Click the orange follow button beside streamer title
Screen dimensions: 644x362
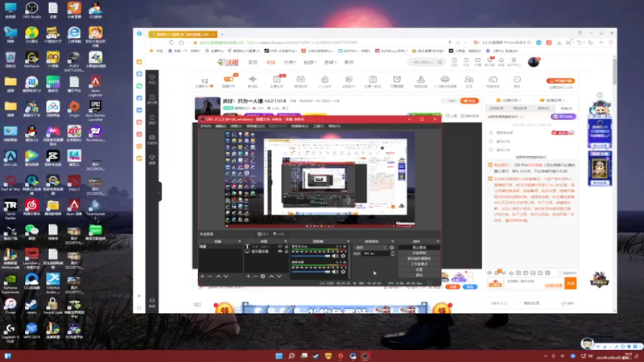(x=469, y=101)
